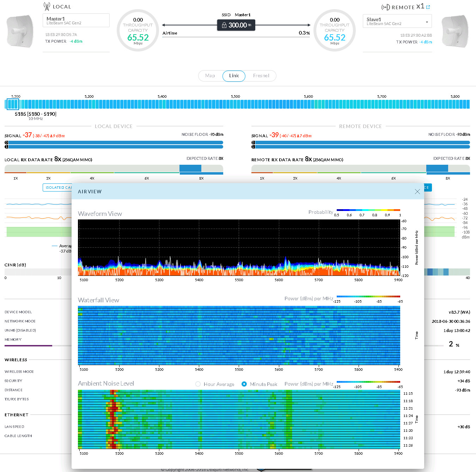The height and width of the screenshot is (472, 476).
Task: Select the Hour Average radio button
Action: pos(198,384)
